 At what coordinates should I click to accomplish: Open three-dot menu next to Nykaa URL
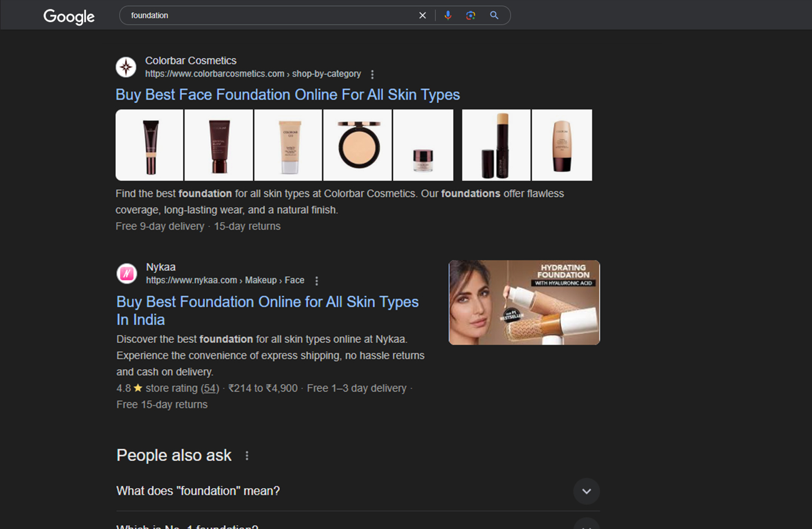pyautogui.click(x=317, y=281)
